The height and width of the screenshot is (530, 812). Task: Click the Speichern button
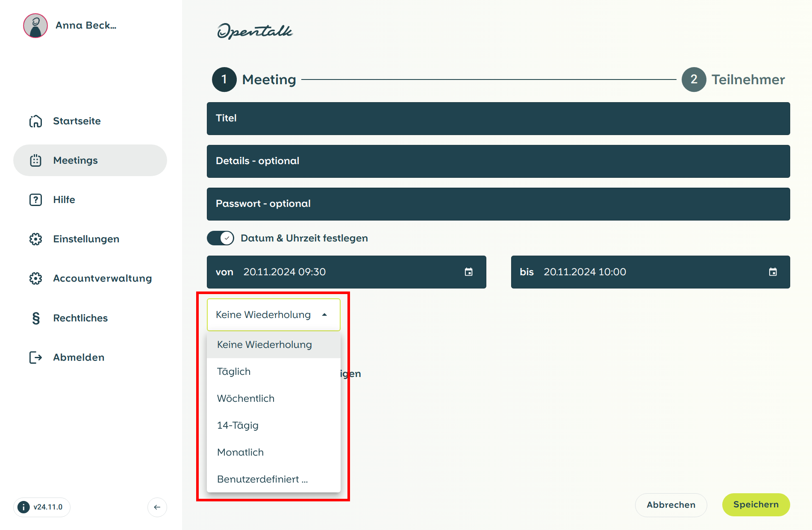(756, 505)
